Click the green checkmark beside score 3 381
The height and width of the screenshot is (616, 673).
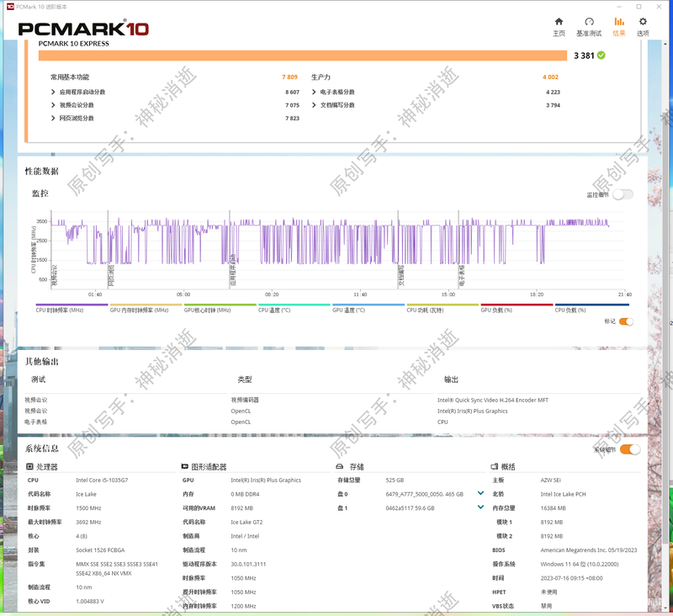[x=601, y=56]
